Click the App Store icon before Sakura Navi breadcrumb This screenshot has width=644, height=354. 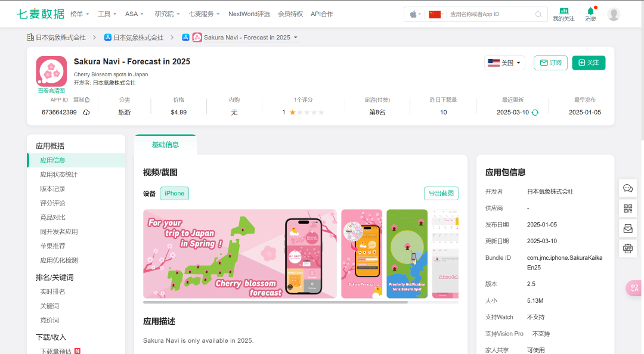click(x=185, y=38)
